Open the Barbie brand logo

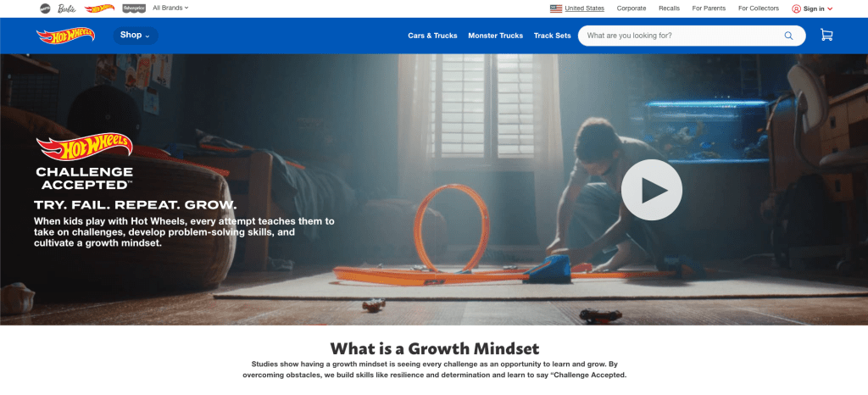pyautogui.click(x=67, y=8)
